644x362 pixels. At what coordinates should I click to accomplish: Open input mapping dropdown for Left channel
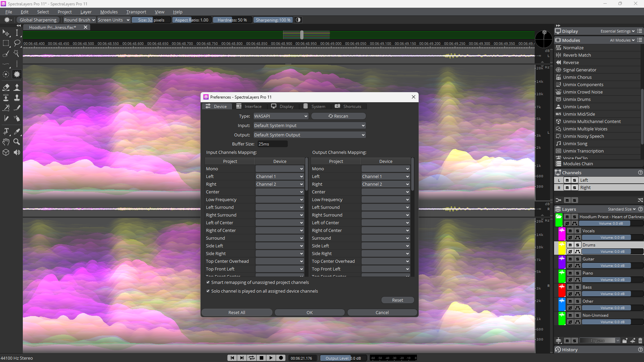(280, 176)
